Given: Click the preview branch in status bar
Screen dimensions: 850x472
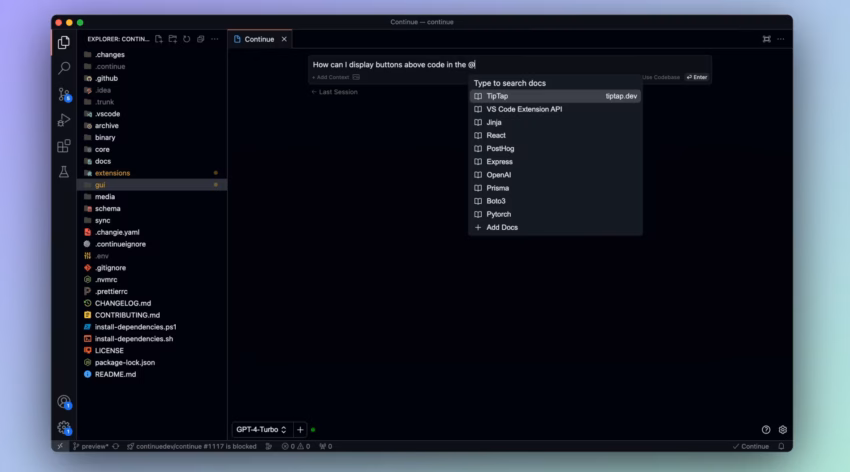Looking at the screenshot, I should pos(91,447).
